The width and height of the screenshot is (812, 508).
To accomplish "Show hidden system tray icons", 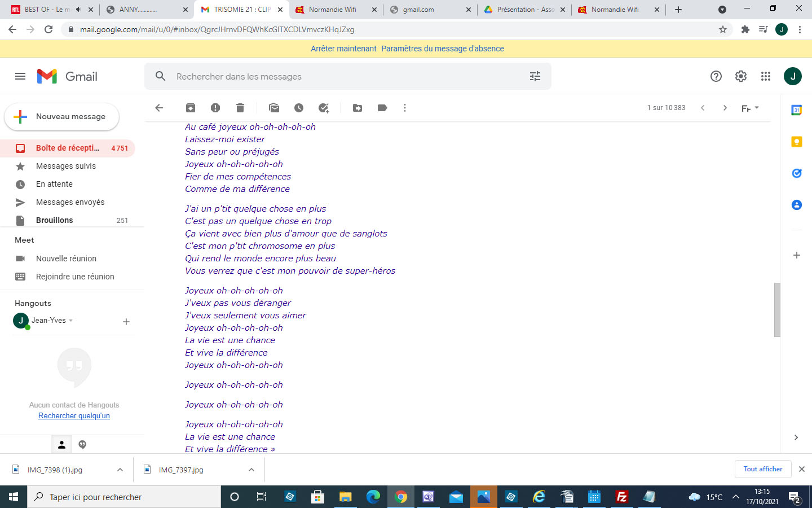I will (736, 497).
